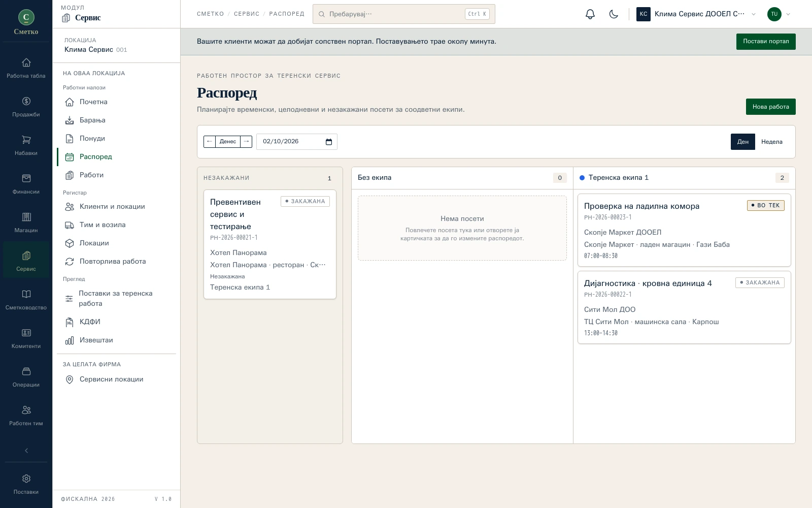Click the СМЕТКО breadcrumb link
Screen dimensions: 812x508
(x=211, y=14)
